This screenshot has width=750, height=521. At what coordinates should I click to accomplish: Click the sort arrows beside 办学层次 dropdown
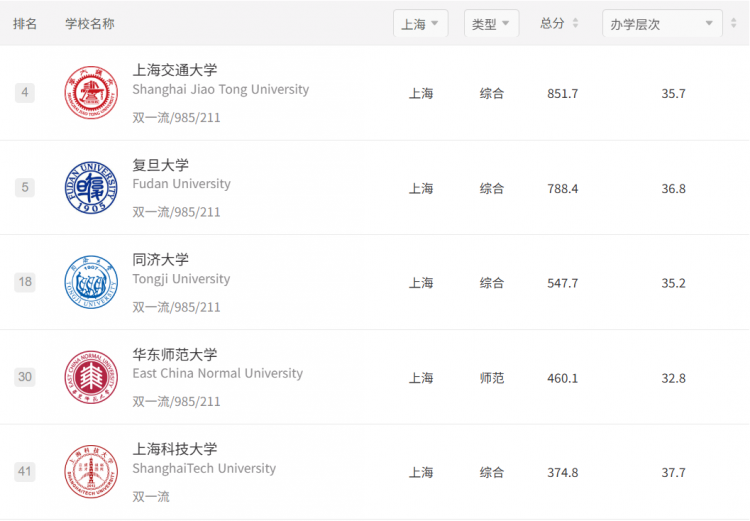pos(734,23)
